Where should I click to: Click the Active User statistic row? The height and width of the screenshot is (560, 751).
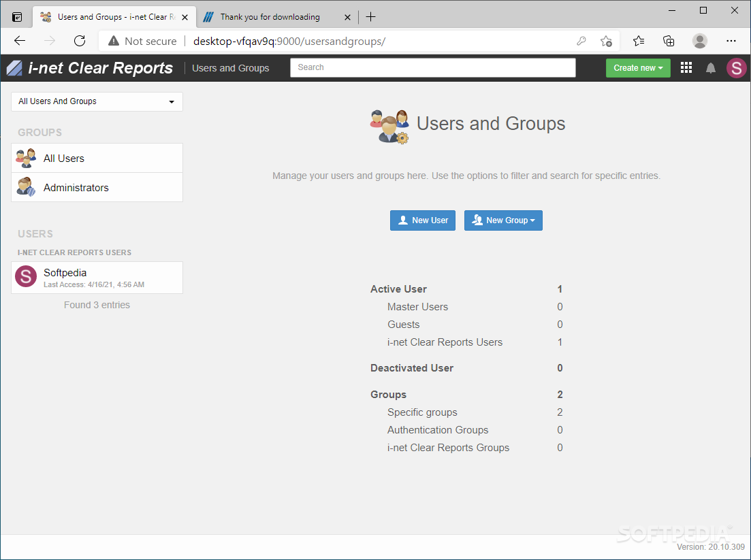[x=466, y=289]
